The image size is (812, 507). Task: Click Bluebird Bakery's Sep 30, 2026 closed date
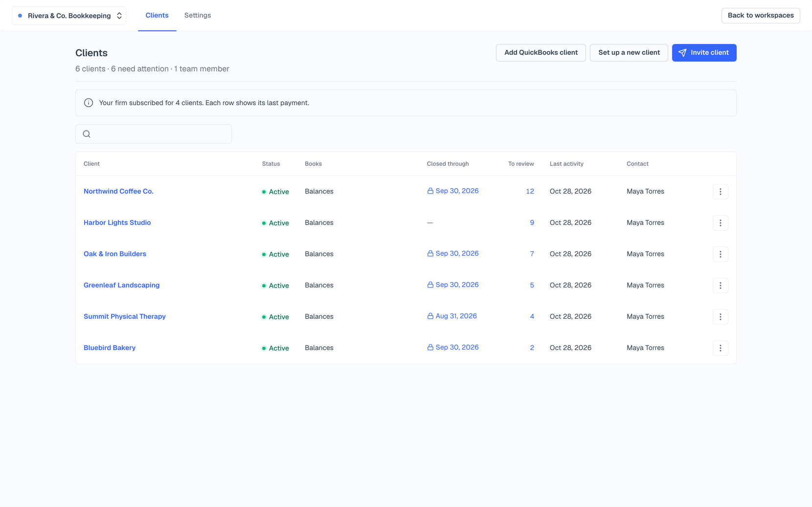pyautogui.click(x=453, y=347)
